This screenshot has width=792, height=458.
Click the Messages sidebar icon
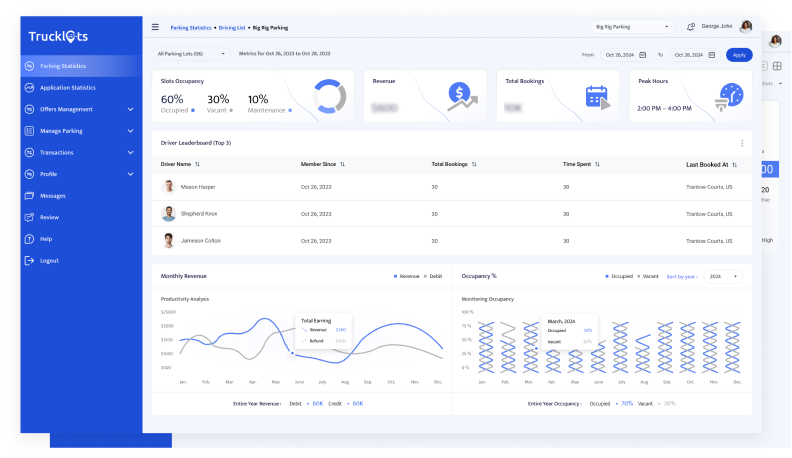pyautogui.click(x=30, y=196)
